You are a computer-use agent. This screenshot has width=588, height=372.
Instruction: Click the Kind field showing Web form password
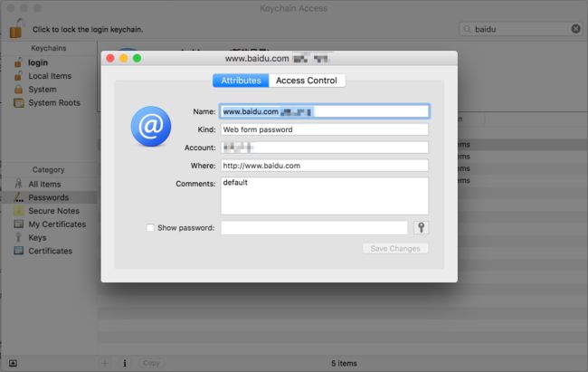coord(325,129)
